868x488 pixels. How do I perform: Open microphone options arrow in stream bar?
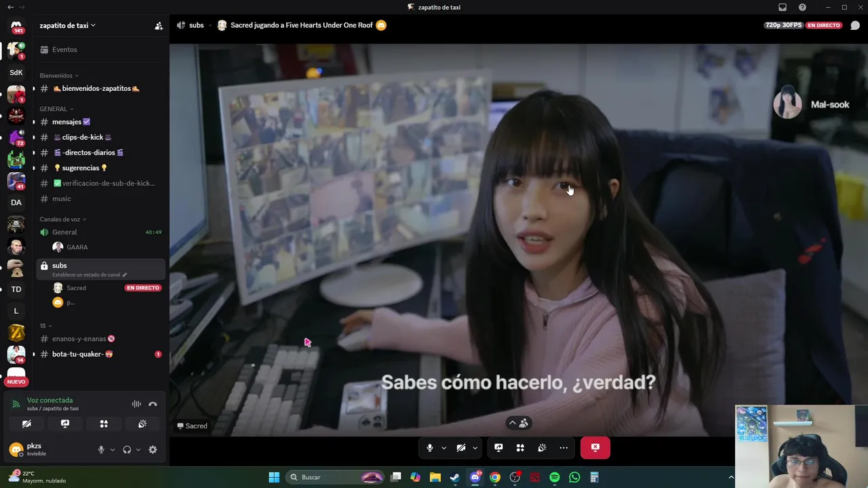(443, 448)
